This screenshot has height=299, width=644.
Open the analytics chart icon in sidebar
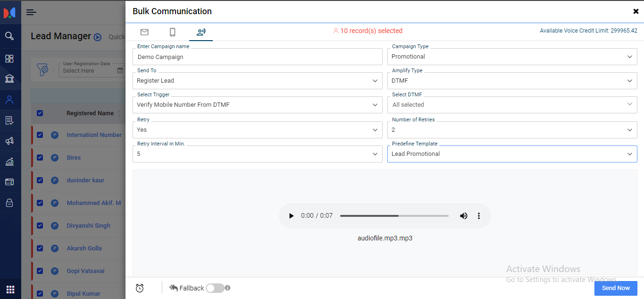[9, 162]
